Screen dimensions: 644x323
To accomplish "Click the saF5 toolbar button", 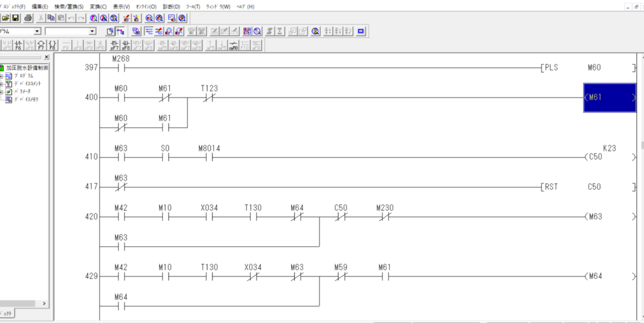I will click(x=162, y=45).
